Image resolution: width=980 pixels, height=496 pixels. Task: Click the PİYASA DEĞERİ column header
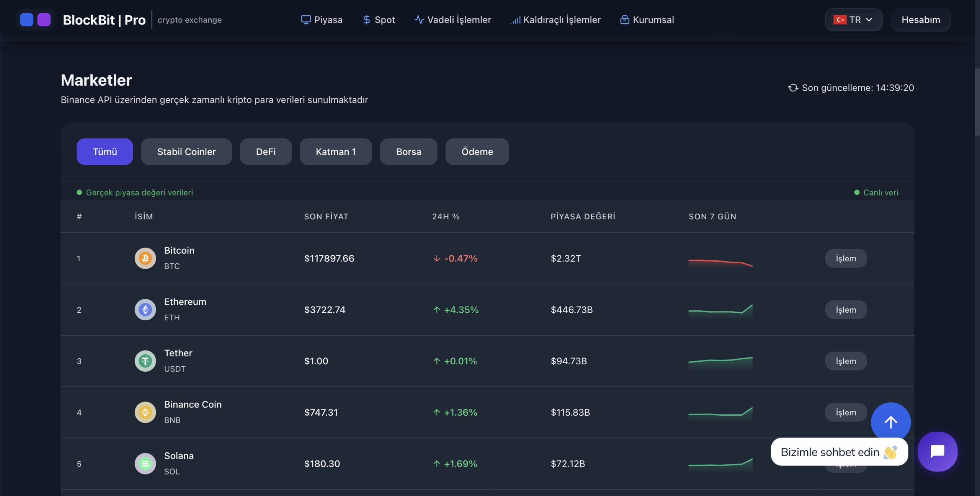pos(583,217)
